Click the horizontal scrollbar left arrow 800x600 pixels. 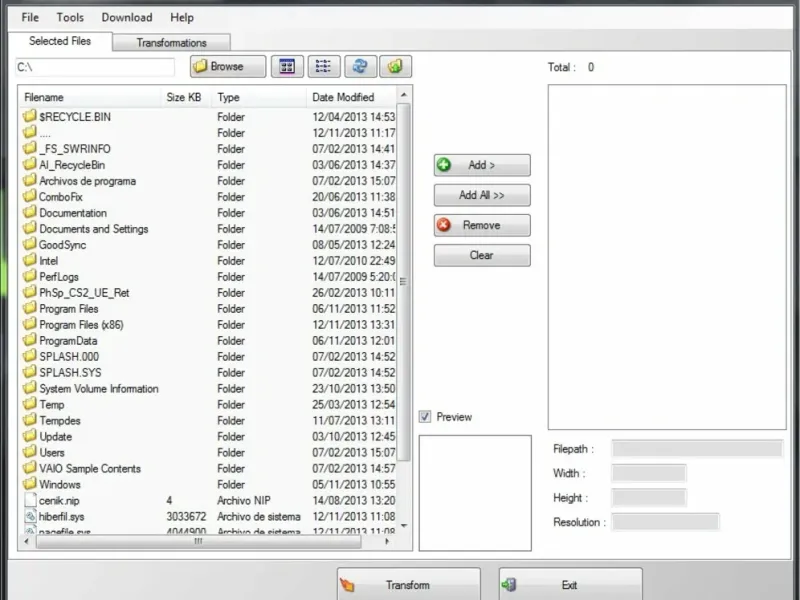click(27, 541)
